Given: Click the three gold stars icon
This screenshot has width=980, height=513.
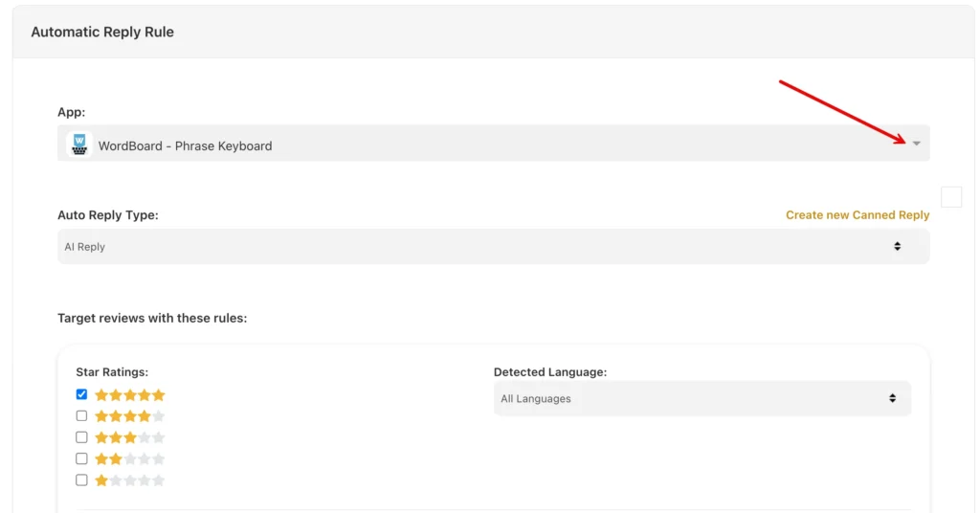Looking at the screenshot, I should click(x=116, y=437).
